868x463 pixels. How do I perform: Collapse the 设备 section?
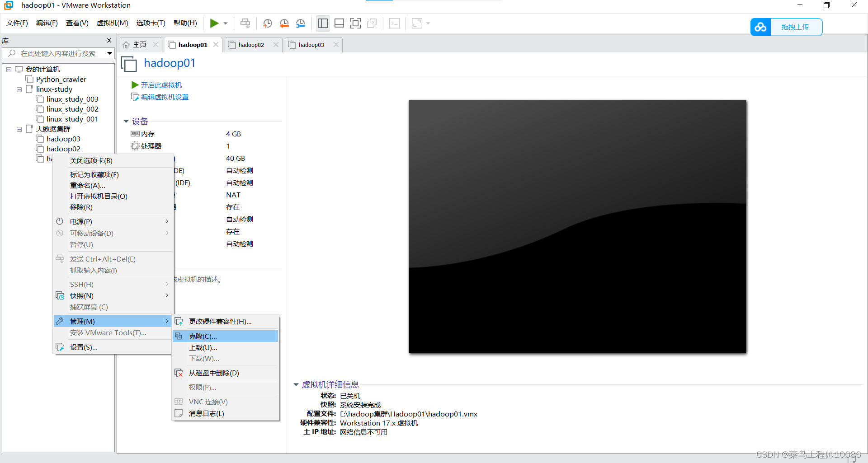126,122
